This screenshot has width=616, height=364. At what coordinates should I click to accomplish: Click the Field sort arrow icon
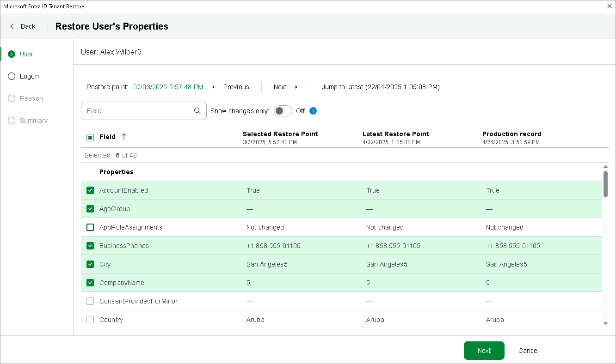pyautogui.click(x=124, y=137)
